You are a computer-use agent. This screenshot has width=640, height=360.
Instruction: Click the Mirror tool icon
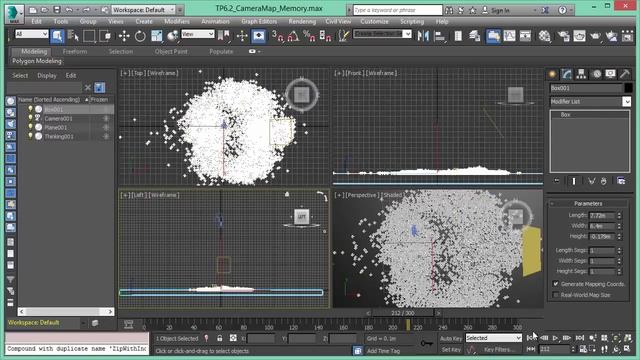click(423, 36)
